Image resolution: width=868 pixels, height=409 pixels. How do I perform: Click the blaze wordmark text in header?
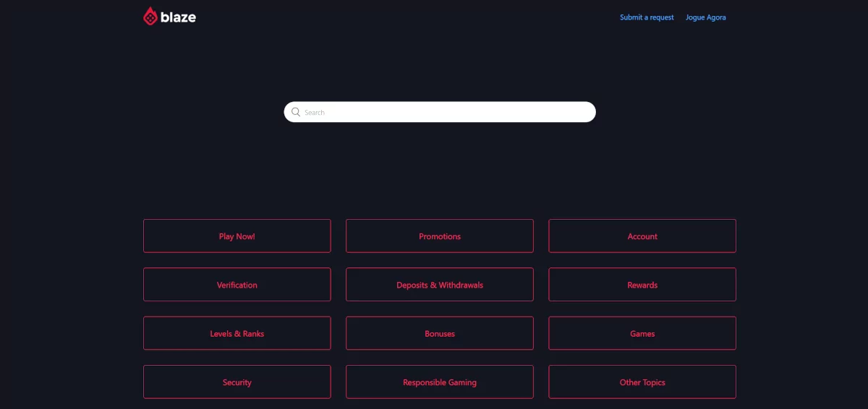(178, 17)
